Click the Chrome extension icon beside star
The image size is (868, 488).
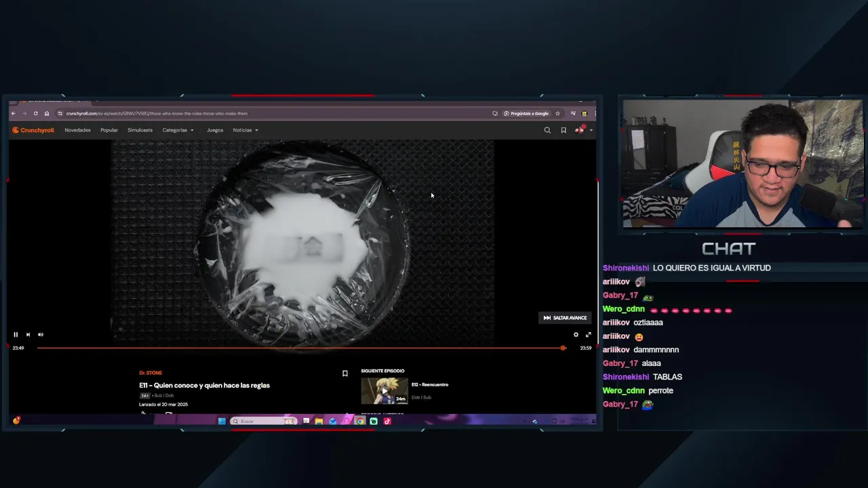click(574, 113)
